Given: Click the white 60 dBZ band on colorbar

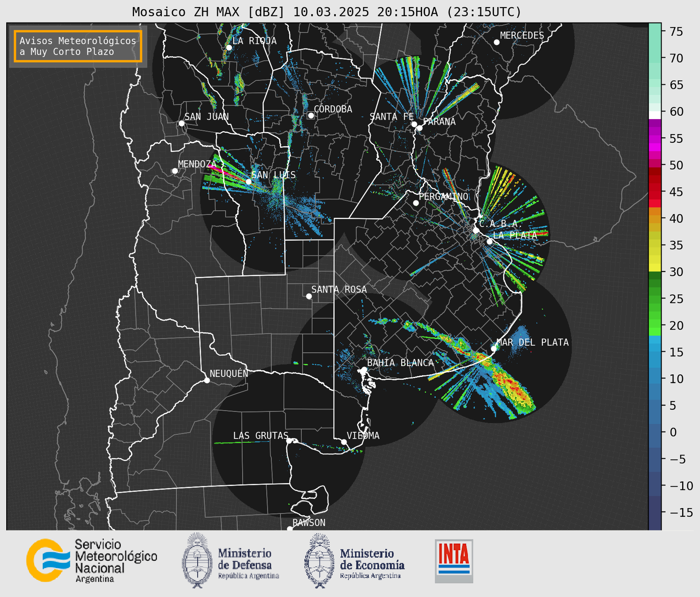Looking at the screenshot, I should click(654, 115).
